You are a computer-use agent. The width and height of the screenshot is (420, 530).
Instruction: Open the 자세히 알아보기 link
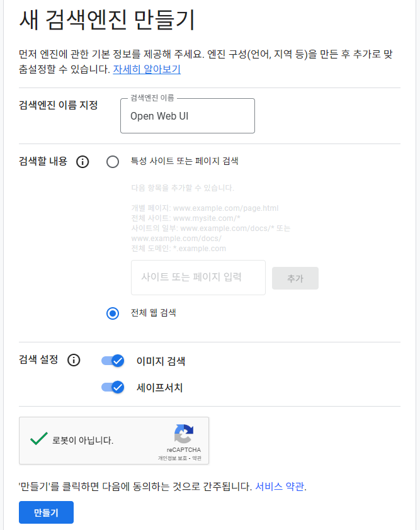(x=147, y=69)
